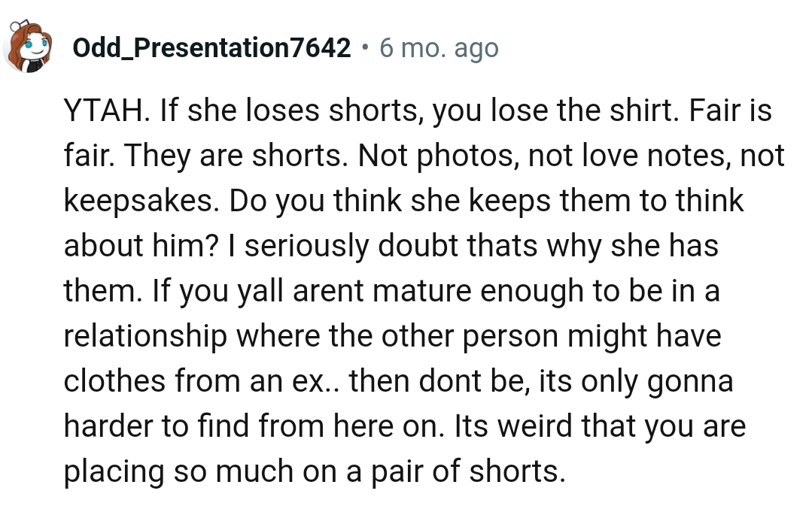Click the word 'relationship' in comment

coord(145,335)
